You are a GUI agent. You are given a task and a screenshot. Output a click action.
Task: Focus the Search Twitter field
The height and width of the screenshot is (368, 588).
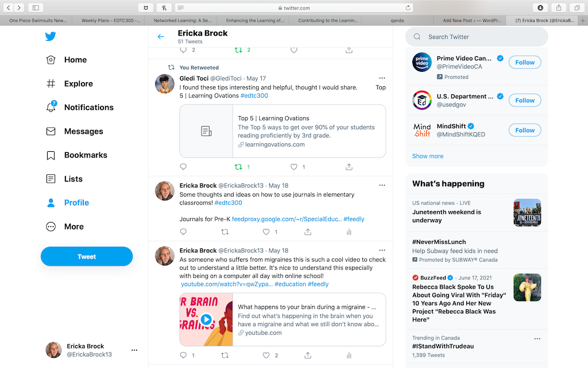coord(476,37)
